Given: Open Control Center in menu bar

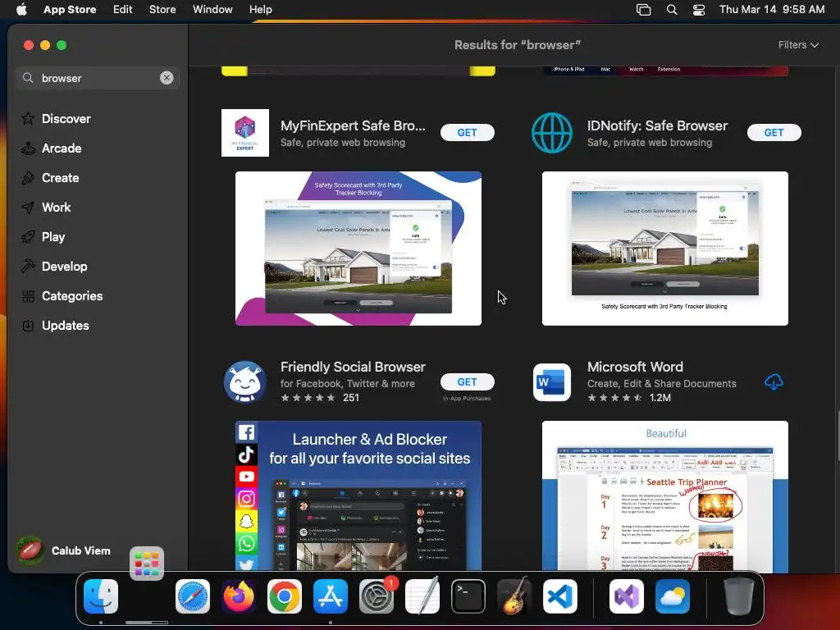Looking at the screenshot, I should (699, 10).
